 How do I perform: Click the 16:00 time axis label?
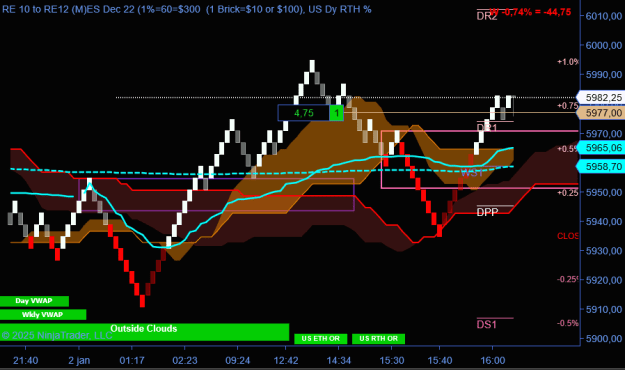[493, 360]
